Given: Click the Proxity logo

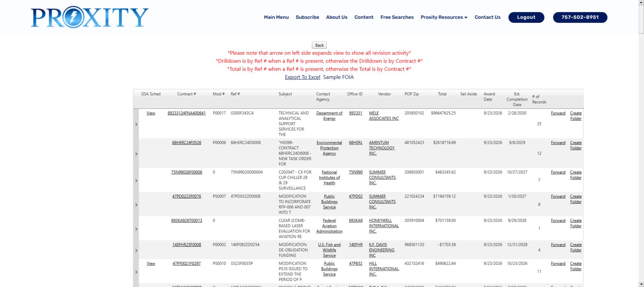Looking at the screenshot, I should (90, 17).
